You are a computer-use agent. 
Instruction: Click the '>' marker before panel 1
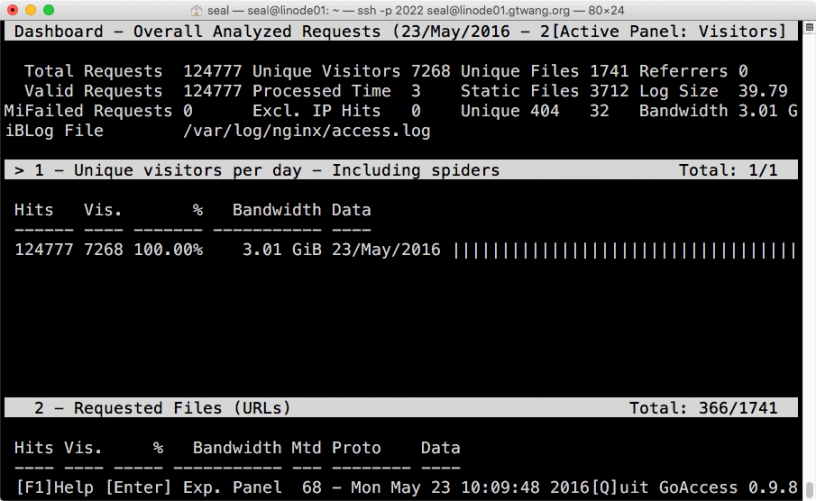coord(20,170)
